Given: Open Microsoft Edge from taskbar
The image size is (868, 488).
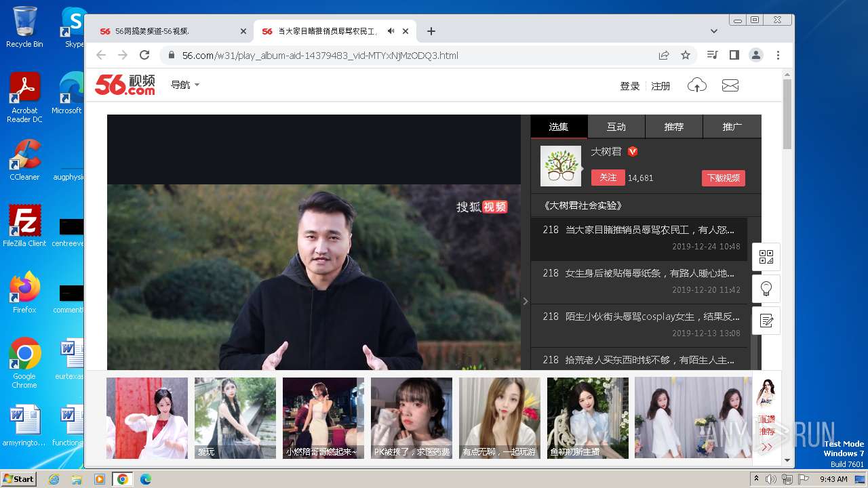Looking at the screenshot, I should tap(145, 479).
